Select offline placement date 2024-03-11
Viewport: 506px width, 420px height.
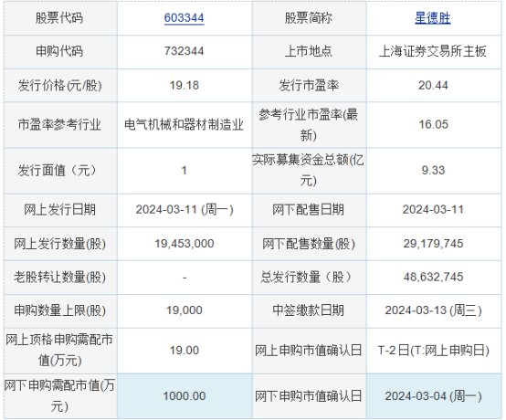[433, 209]
